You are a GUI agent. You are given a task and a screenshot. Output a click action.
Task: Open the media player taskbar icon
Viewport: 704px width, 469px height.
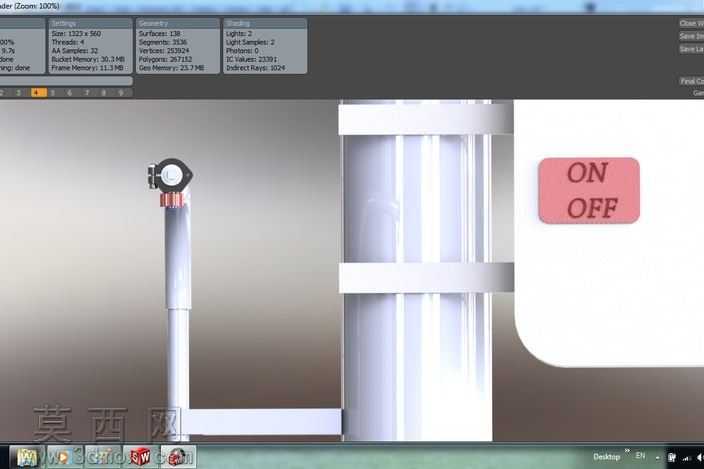click(x=64, y=457)
